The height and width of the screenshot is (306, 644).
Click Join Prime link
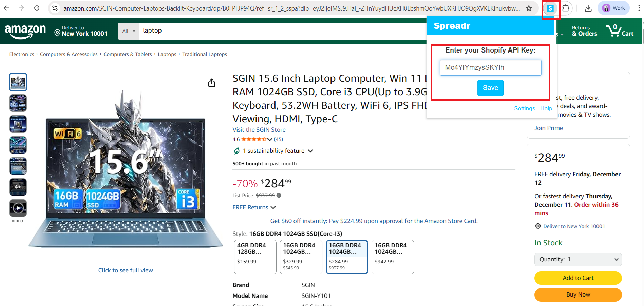coord(548,128)
